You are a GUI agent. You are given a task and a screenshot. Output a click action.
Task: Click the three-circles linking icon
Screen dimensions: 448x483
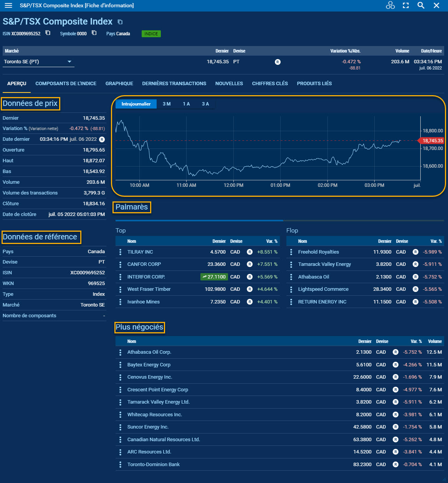(390, 5)
